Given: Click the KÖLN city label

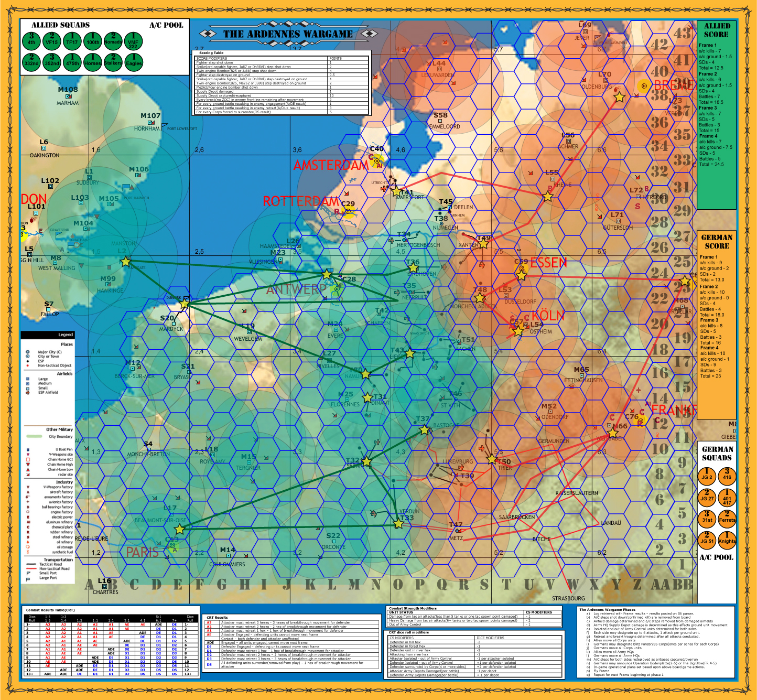Looking at the screenshot, I should click(x=548, y=316).
